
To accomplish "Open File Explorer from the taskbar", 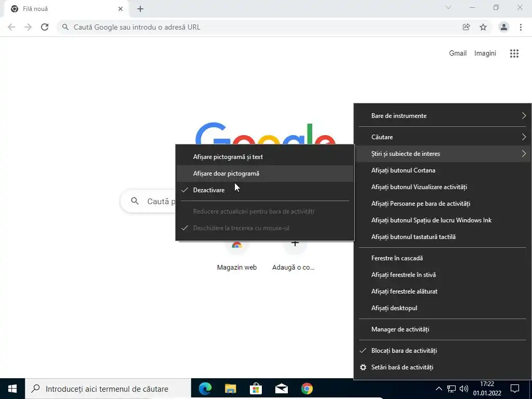I will pos(231,389).
